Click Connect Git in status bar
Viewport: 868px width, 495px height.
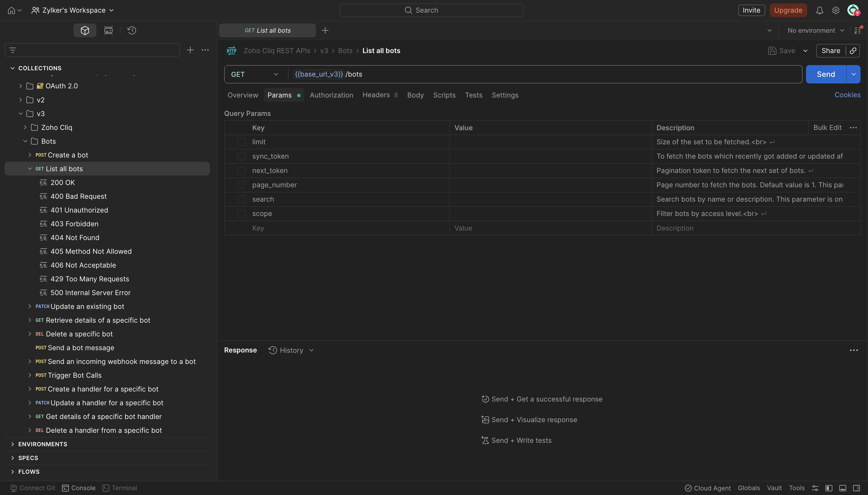[x=33, y=488]
